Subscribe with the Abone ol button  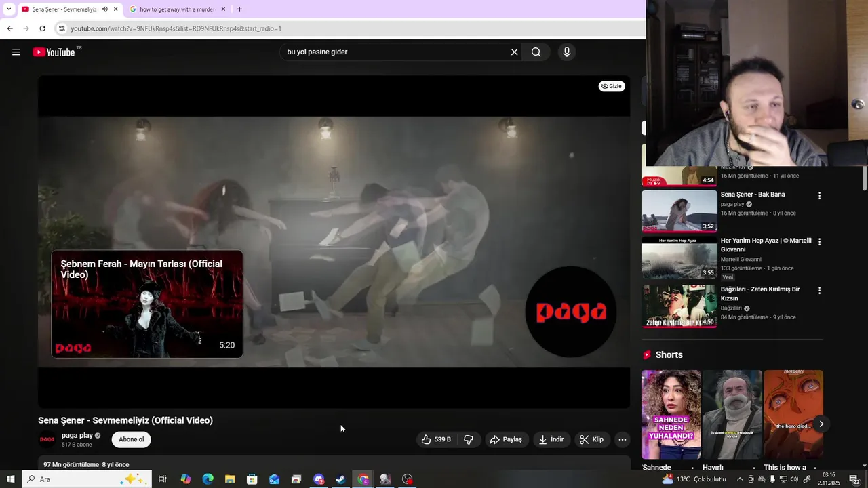click(x=132, y=440)
